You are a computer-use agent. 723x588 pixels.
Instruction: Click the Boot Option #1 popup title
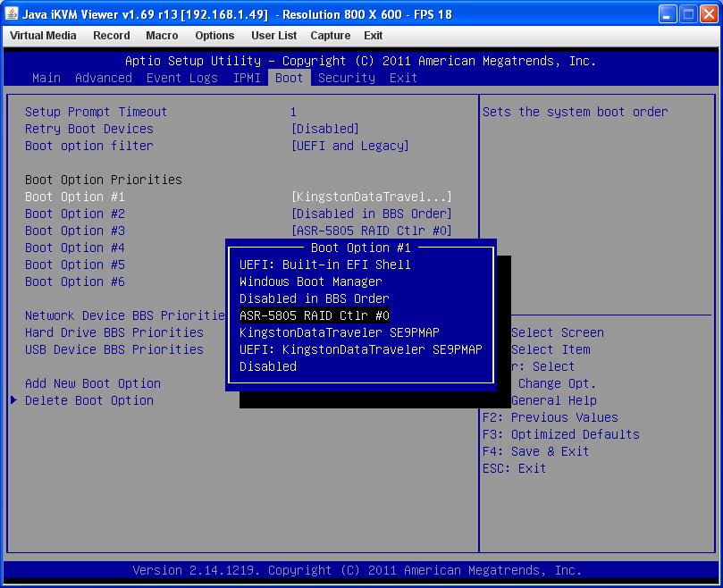click(x=360, y=248)
